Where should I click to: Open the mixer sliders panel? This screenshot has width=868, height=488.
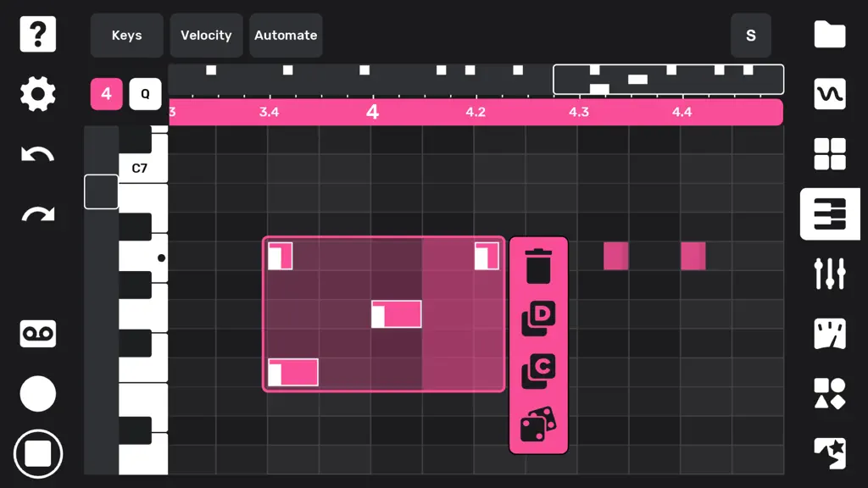coord(830,274)
